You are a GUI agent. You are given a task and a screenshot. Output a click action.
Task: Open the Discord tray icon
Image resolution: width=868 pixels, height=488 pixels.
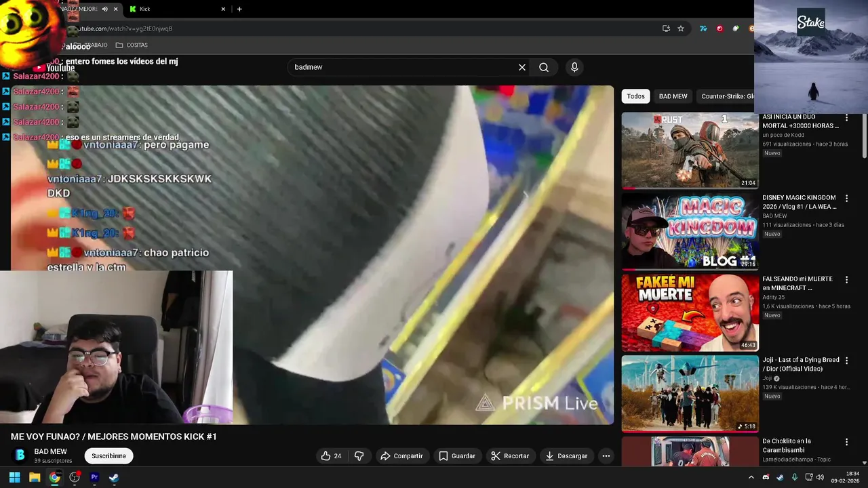pos(766,477)
